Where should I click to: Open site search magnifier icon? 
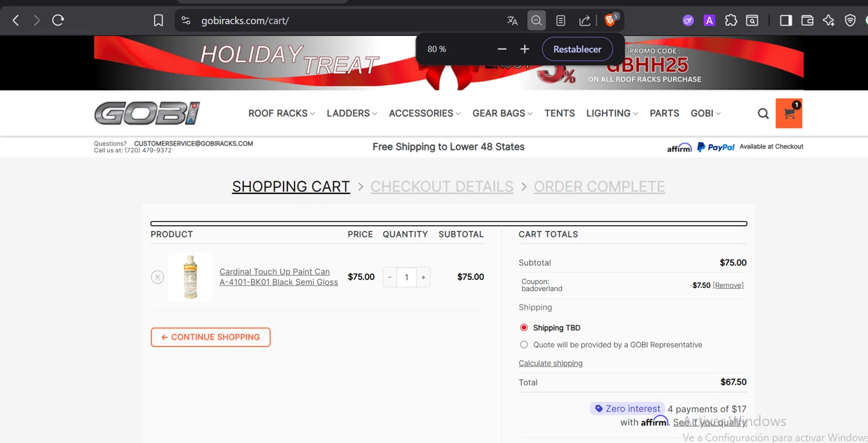pos(763,114)
